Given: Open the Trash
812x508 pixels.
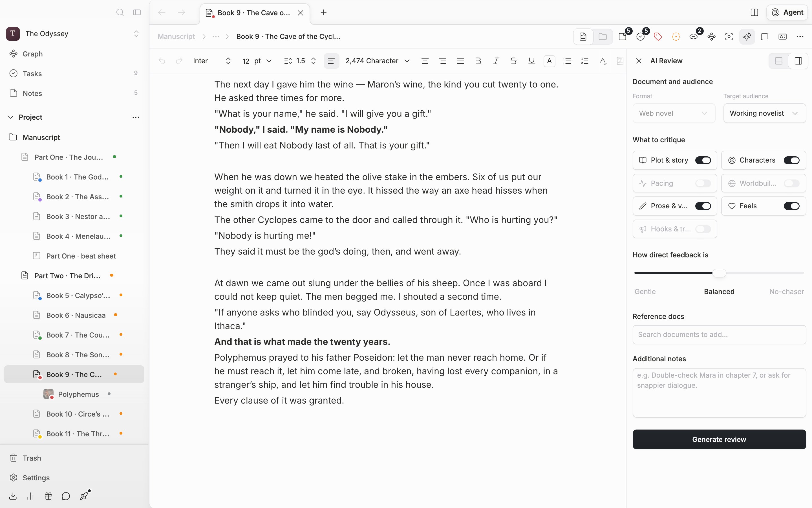Looking at the screenshot, I should [x=32, y=458].
